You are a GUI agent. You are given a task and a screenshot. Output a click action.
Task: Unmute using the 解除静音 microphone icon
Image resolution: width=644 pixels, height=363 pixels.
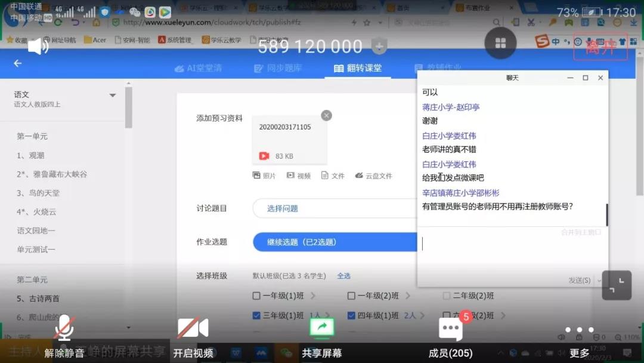[x=64, y=328]
